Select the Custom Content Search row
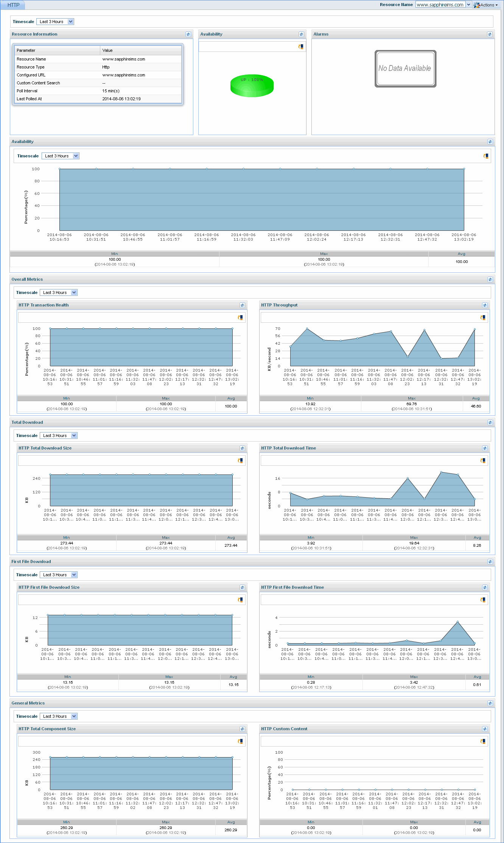The width and height of the screenshot is (504, 843). pyautogui.click(x=98, y=83)
